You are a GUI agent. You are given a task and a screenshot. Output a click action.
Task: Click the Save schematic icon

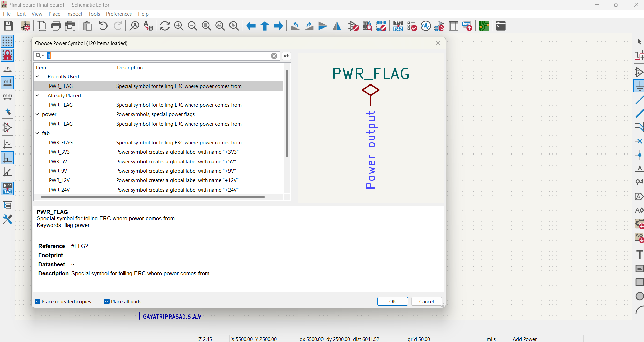8,26
